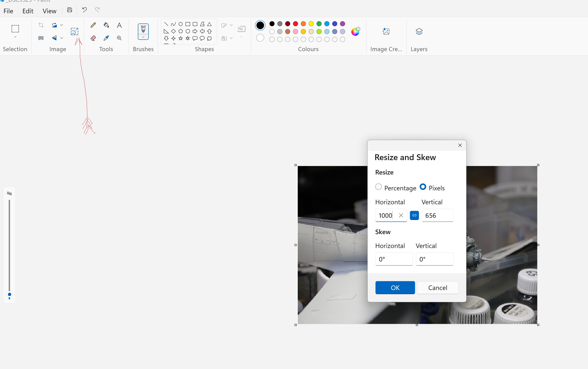Click Horizontal pixels input field
This screenshot has height=369, width=588.
[385, 215]
